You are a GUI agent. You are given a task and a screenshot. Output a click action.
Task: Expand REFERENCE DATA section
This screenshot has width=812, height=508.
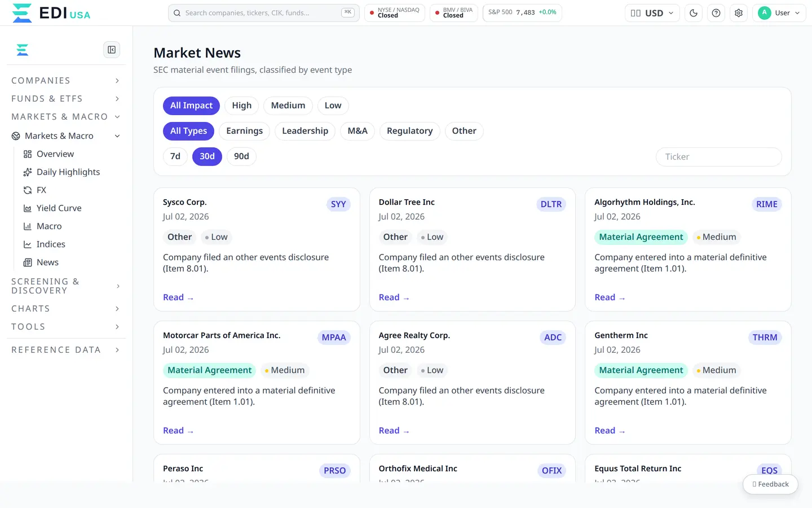pyautogui.click(x=65, y=350)
